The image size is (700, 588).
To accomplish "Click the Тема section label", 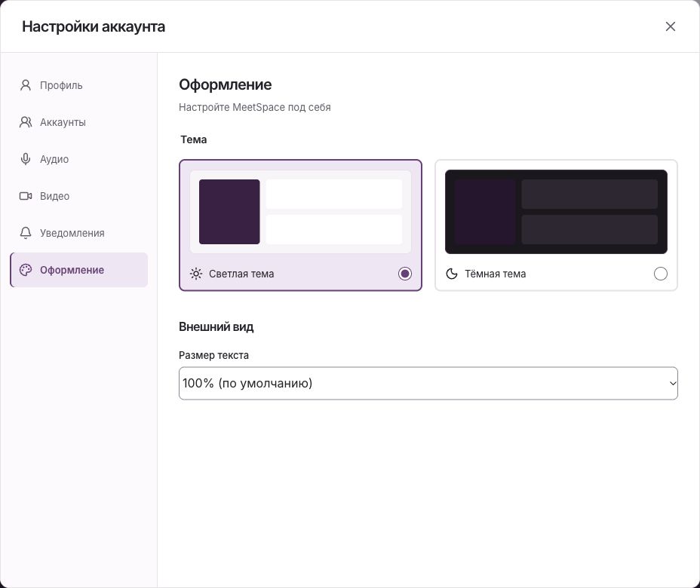I will 194,139.
